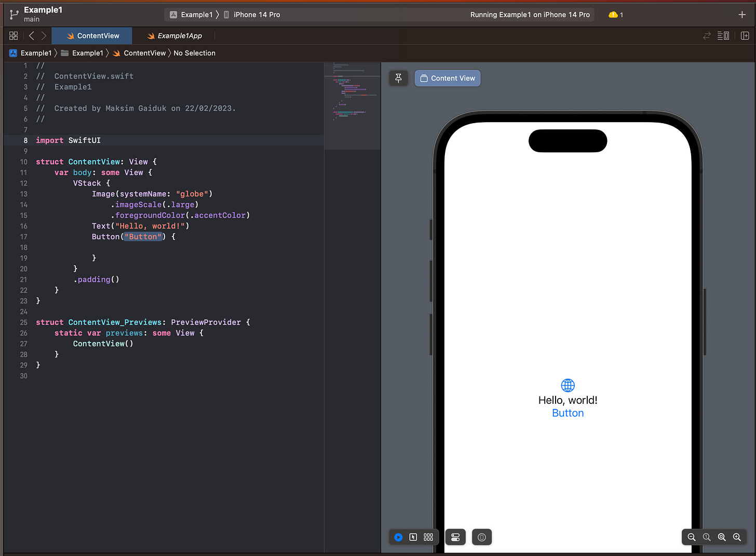
Task: Click the globe image in the preview
Action: click(568, 385)
